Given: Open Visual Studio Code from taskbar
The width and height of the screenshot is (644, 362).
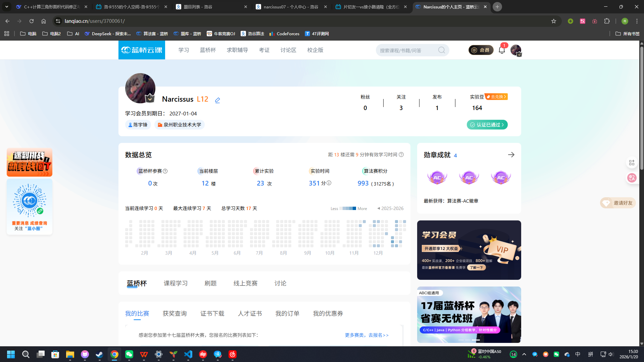Looking at the screenshot, I should 188,354.
